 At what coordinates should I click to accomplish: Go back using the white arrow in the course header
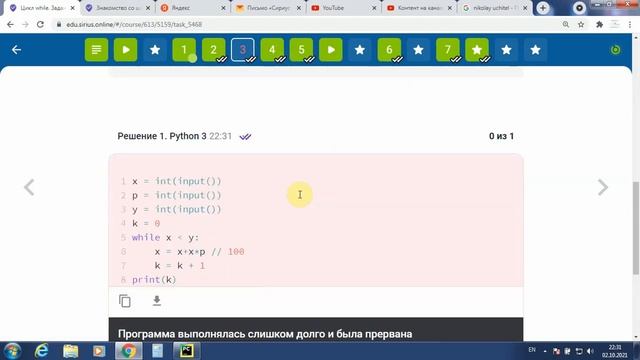[16, 50]
